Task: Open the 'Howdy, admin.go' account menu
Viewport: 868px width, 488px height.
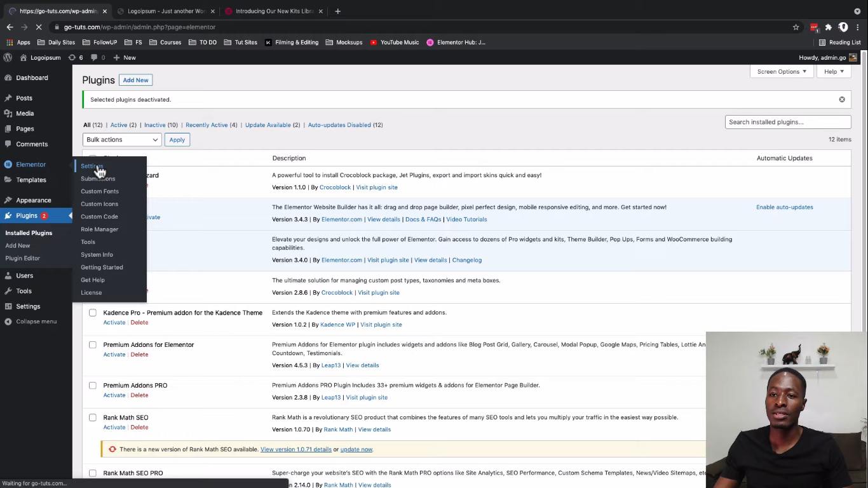Action: pyautogui.click(x=828, y=57)
